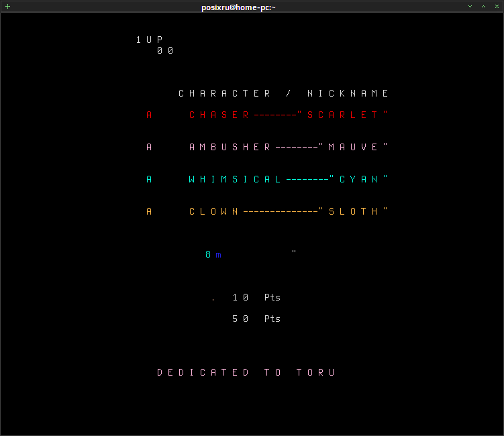Viewport: 504px width, 436px height.
Task: Click the CHARACTER / NICKNAME heading
Action: pyautogui.click(x=283, y=93)
